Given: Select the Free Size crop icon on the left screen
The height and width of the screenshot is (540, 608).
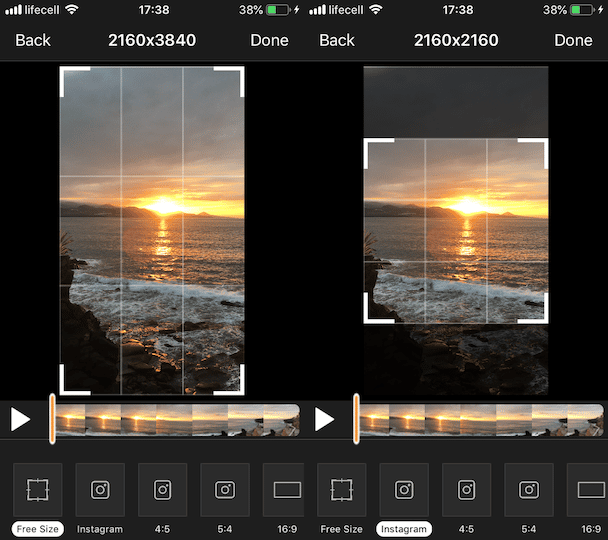Looking at the screenshot, I should [x=38, y=490].
